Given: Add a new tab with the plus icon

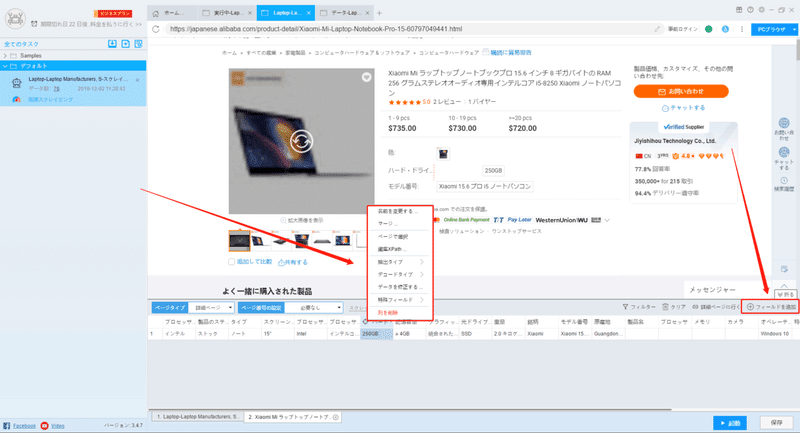Looking at the screenshot, I should click(x=379, y=13).
